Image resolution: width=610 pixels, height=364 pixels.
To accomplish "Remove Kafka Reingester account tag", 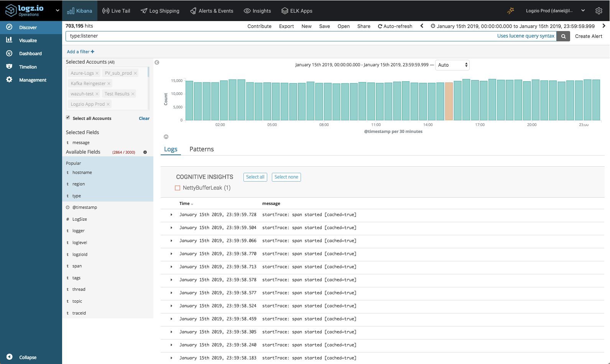I will (109, 84).
